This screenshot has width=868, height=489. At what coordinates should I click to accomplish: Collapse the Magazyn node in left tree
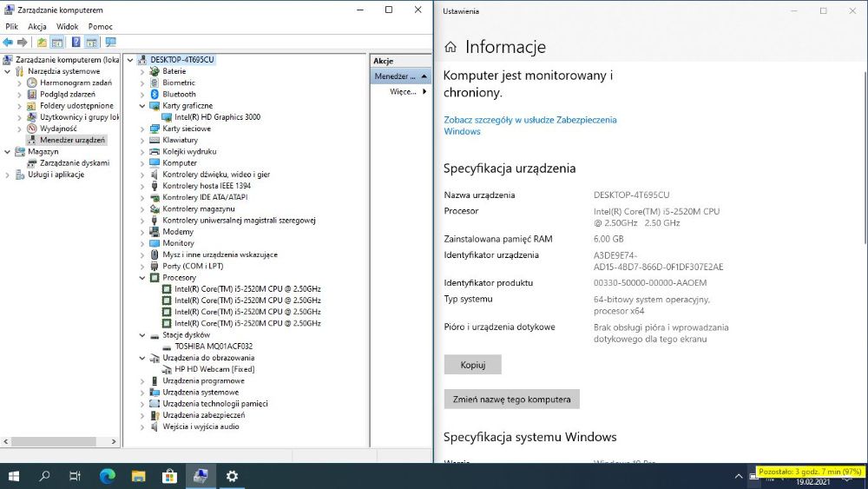7,152
